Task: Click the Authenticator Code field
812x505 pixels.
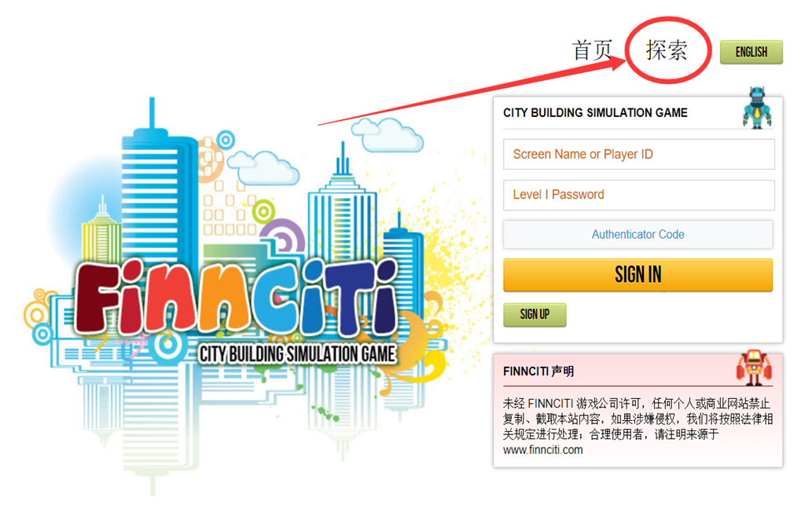Action: coord(638,234)
